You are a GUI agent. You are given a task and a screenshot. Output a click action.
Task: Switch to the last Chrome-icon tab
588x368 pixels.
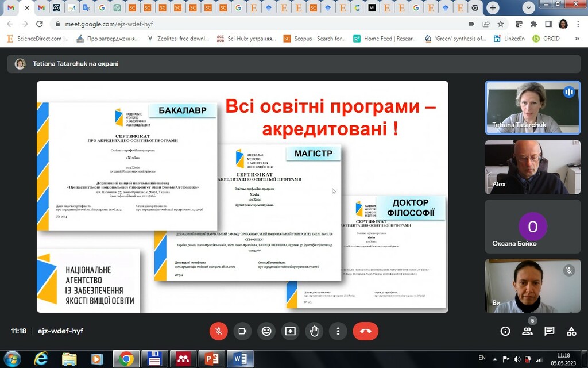click(475, 8)
